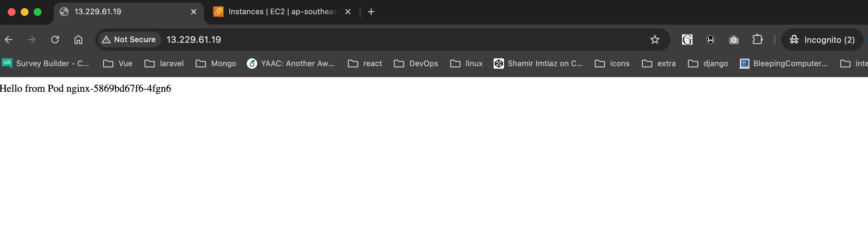The image size is (868, 247).
Task: Open the home page
Action: tap(78, 40)
